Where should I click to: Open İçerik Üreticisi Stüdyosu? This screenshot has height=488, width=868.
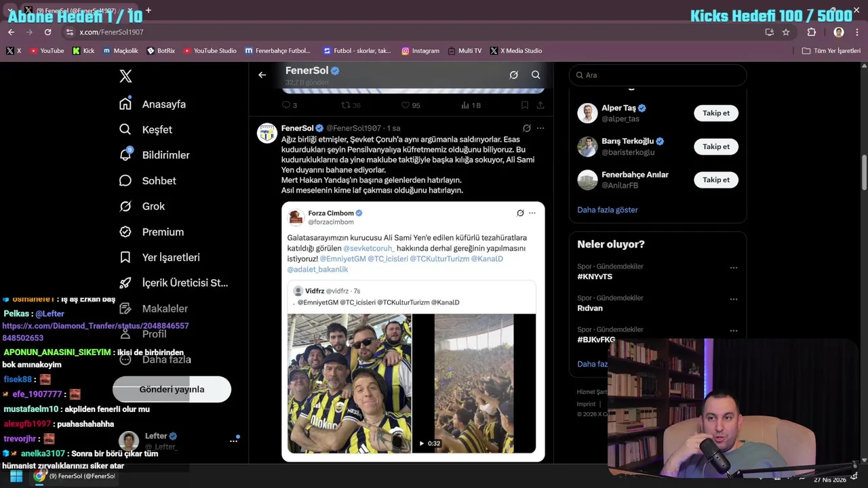coord(174,283)
